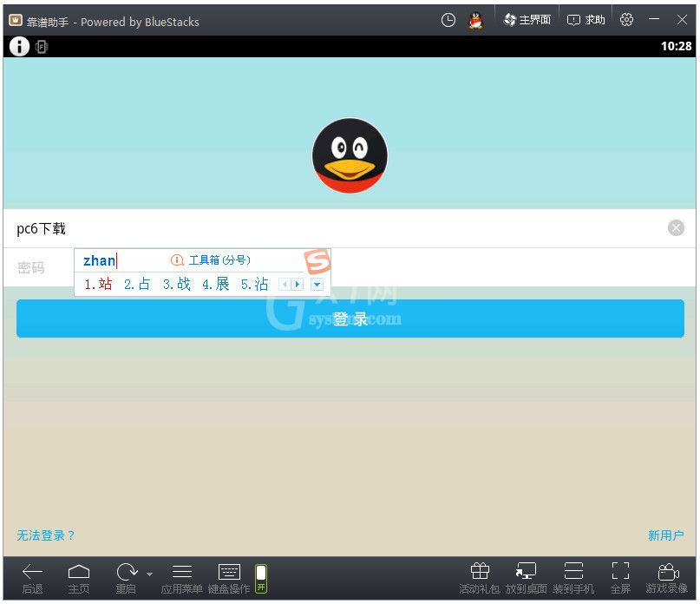700x604 pixels.
Task: Click 装到手机 install to phone
Action: 573,579
